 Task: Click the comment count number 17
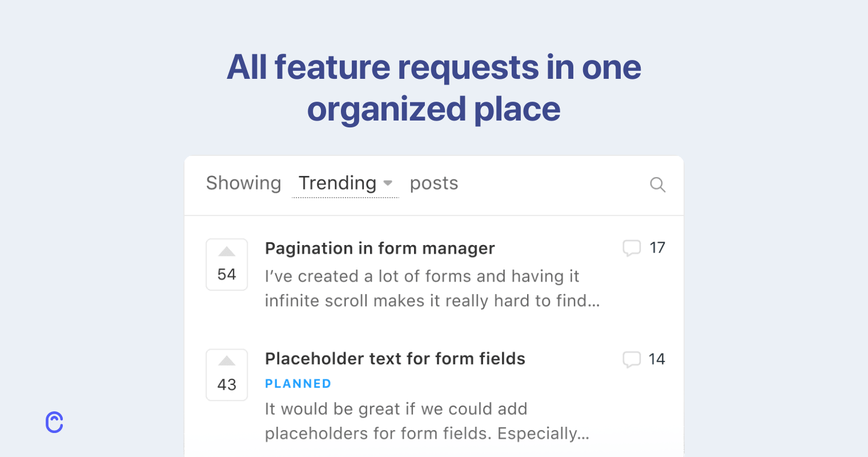pos(657,248)
